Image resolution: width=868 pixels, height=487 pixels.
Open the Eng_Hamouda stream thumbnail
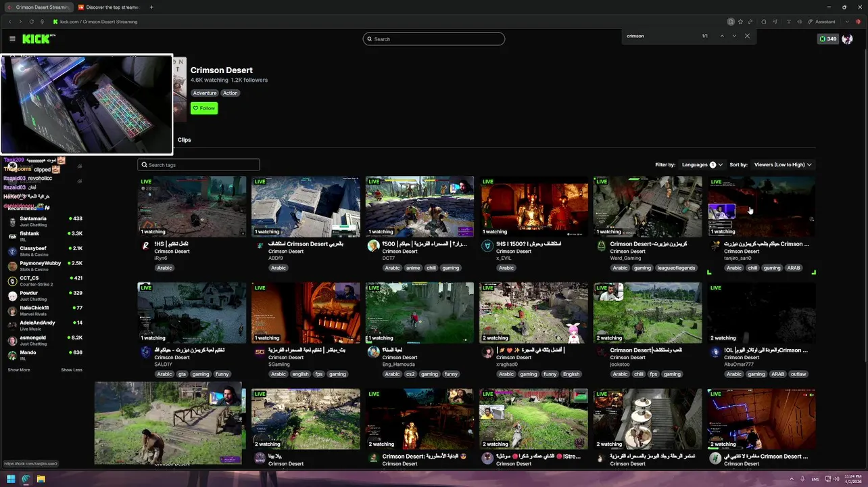[420, 312]
